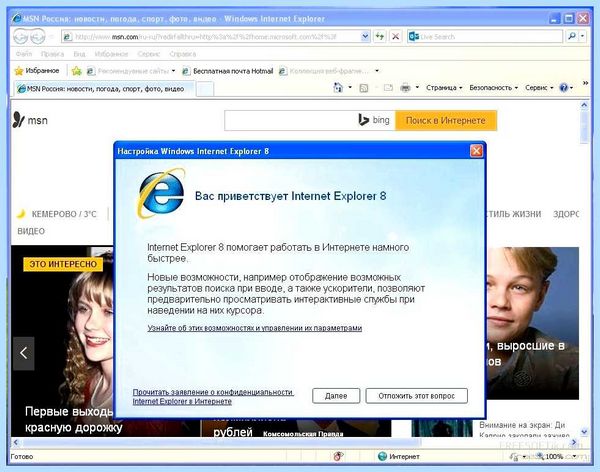Go back with the Back navigation arrow

click(x=21, y=37)
